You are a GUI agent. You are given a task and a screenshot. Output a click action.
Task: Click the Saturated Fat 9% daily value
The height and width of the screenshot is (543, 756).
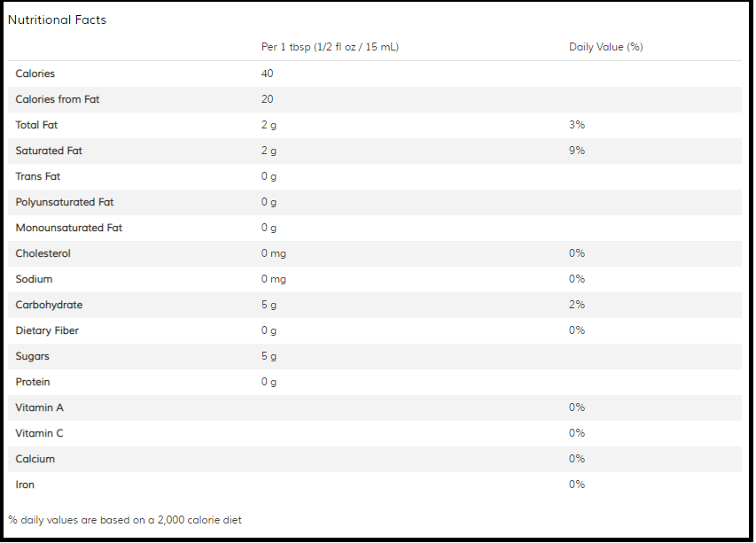577,151
